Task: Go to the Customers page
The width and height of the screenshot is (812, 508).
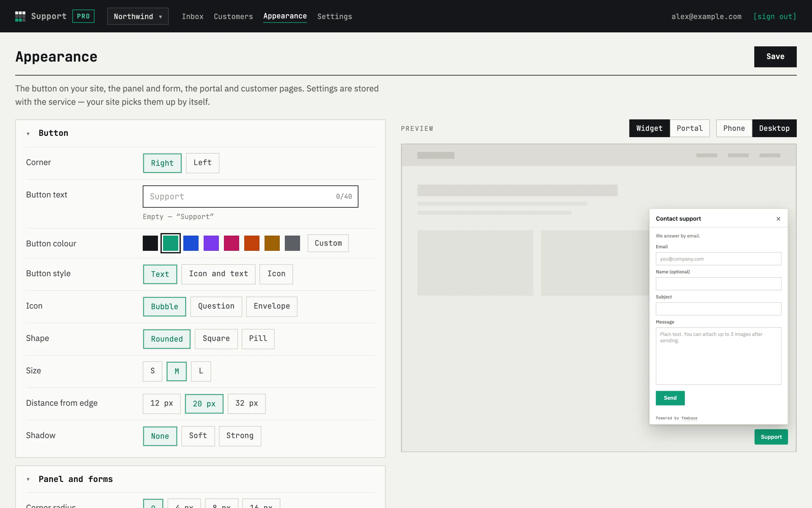Action: coord(233,17)
